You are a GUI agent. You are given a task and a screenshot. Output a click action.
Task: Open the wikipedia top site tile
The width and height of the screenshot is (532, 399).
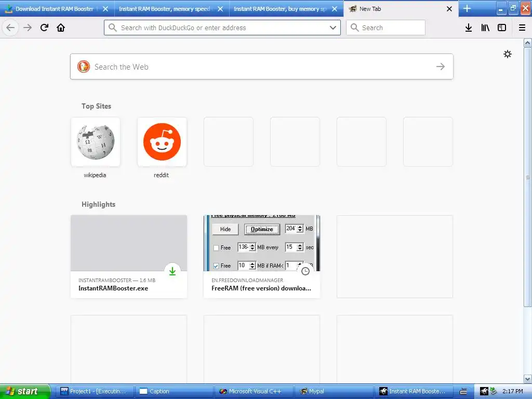tap(96, 142)
